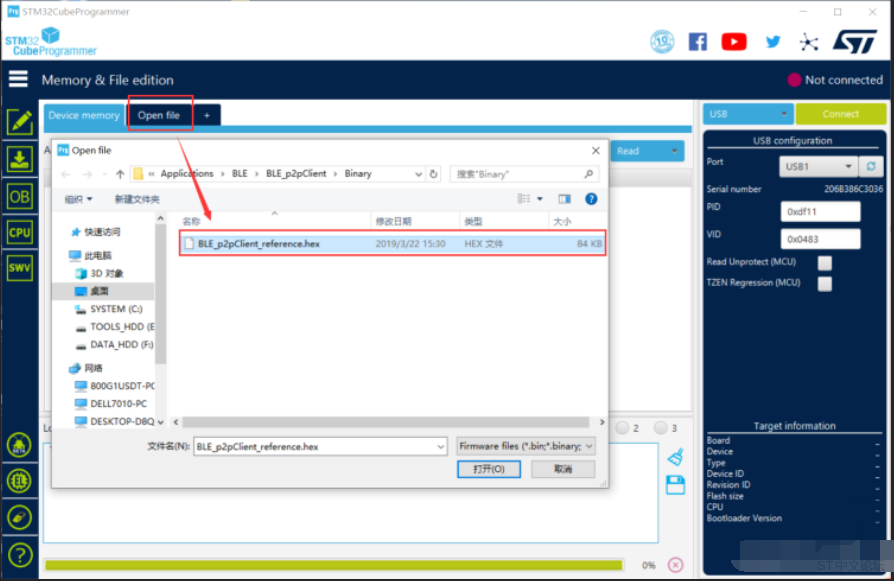
Task: Open the USB interface type dropdown
Action: click(x=747, y=114)
